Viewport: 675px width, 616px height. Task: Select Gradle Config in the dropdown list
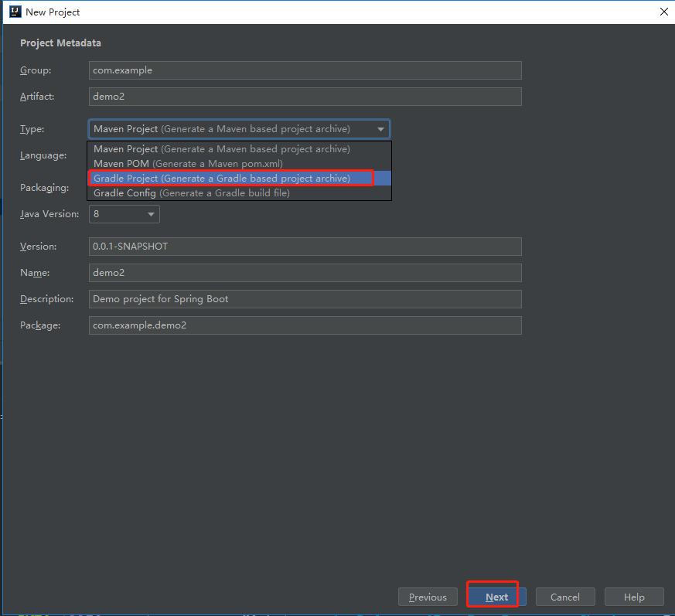pyautogui.click(x=240, y=193)
